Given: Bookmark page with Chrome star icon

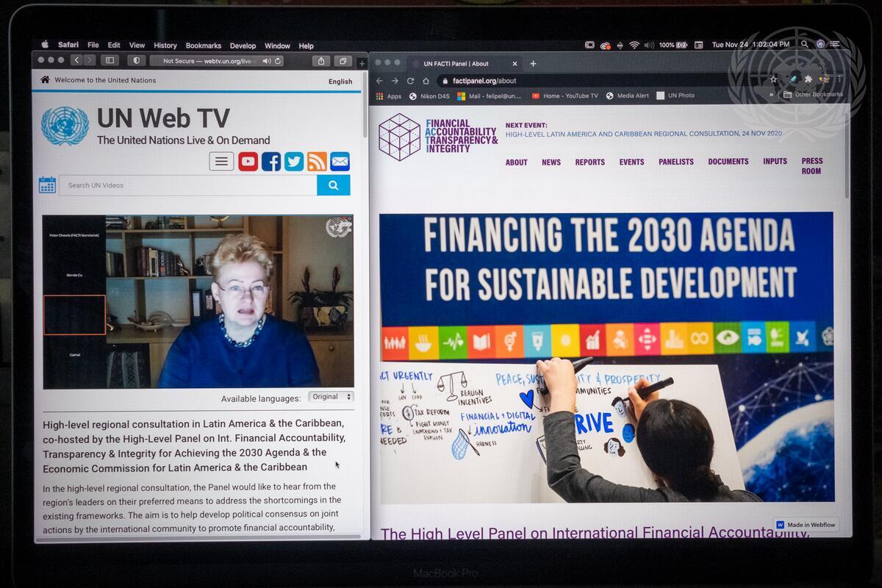Looking at the screenshot, I should tap(773, 80).
